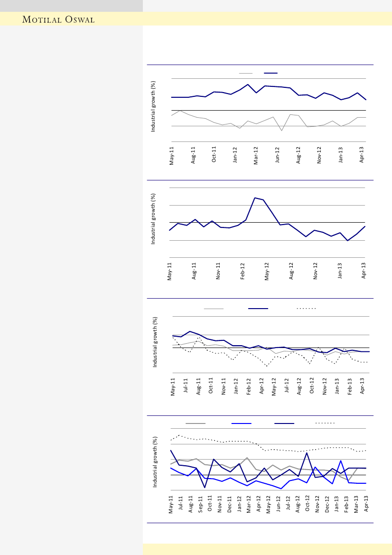The image size is (392, 555).
Task: Click May-12 axis label on second chart
Action: click(x=267, y=271)
